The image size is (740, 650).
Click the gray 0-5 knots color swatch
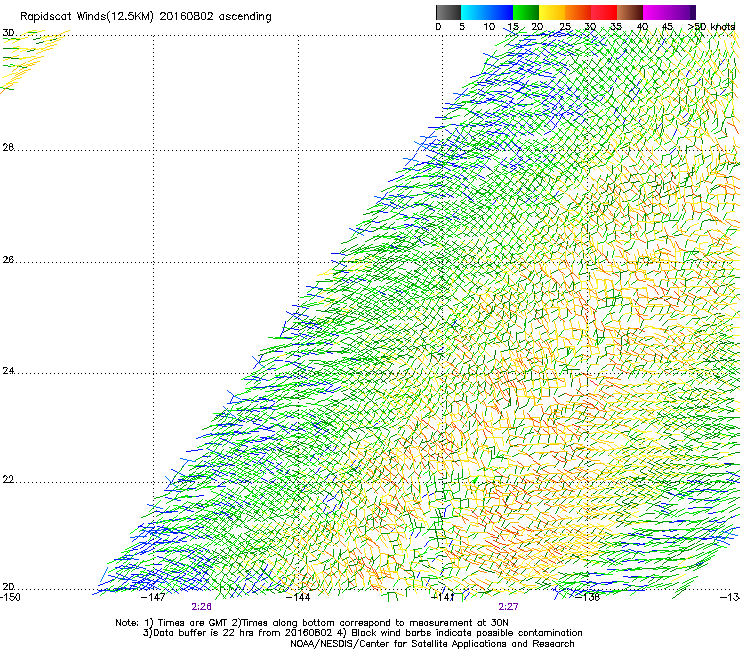tap(448, 12)
